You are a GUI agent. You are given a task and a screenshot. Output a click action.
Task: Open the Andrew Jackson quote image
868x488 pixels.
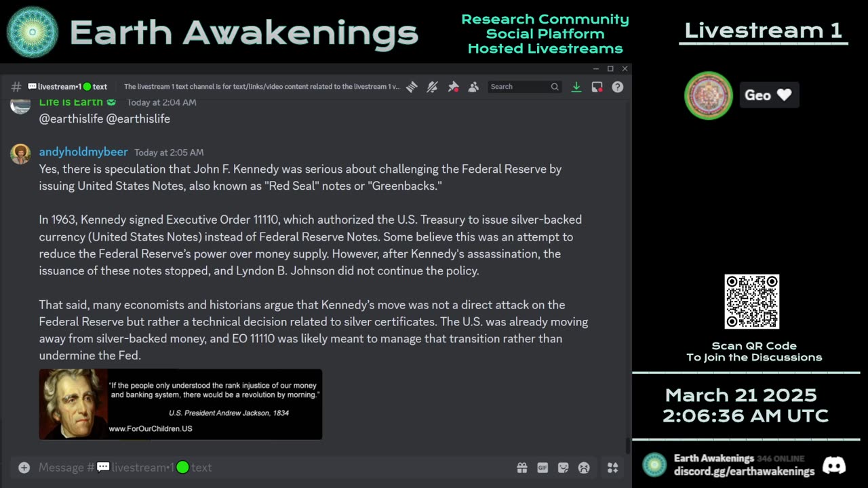[180, 404]
